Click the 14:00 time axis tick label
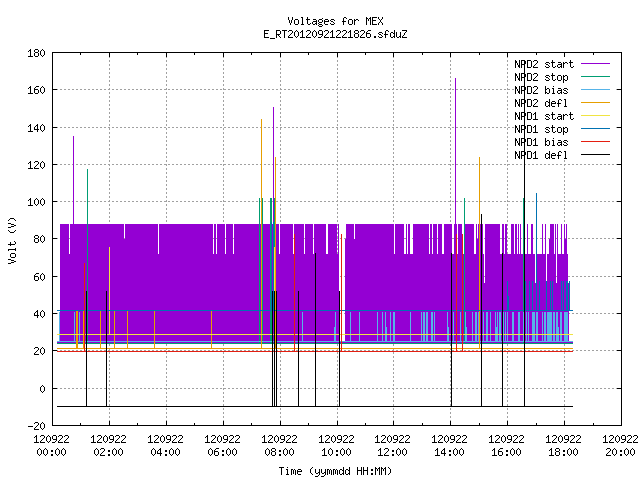640x480 pixels. (x=450, y=452)
